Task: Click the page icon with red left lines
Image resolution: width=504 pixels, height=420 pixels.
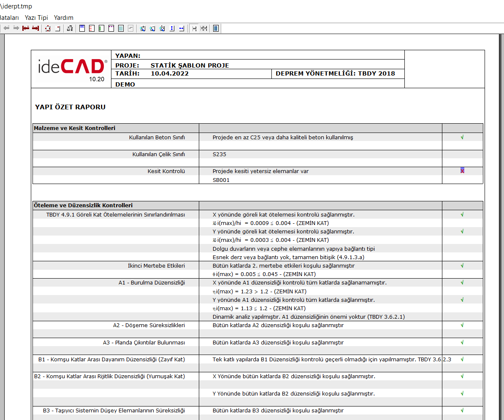Action: click(x=92, y=28)
